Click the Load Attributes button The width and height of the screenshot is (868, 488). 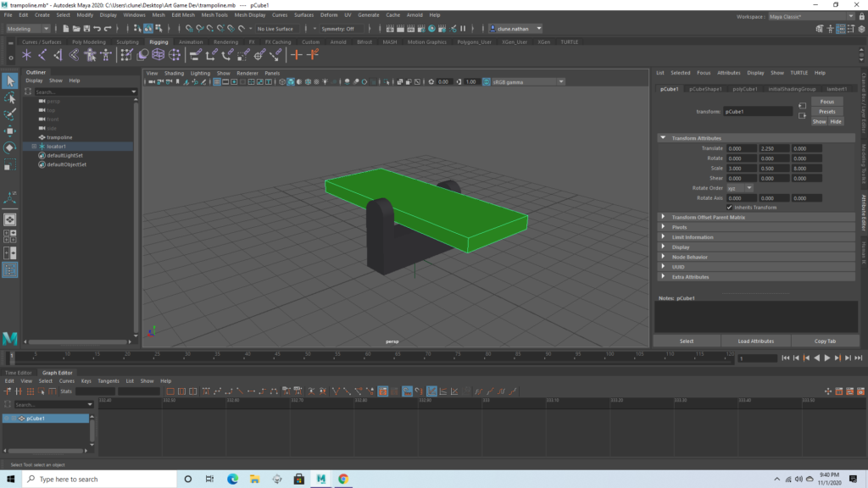(756, 341)
